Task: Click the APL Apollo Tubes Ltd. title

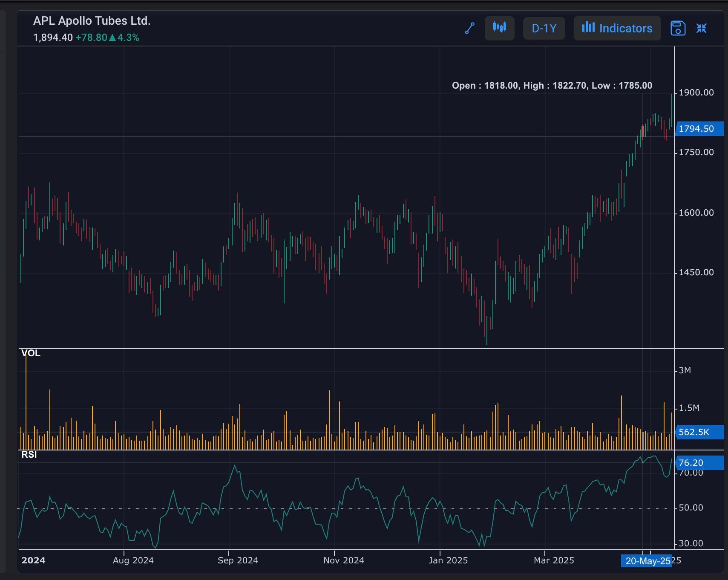Action: 92,21
